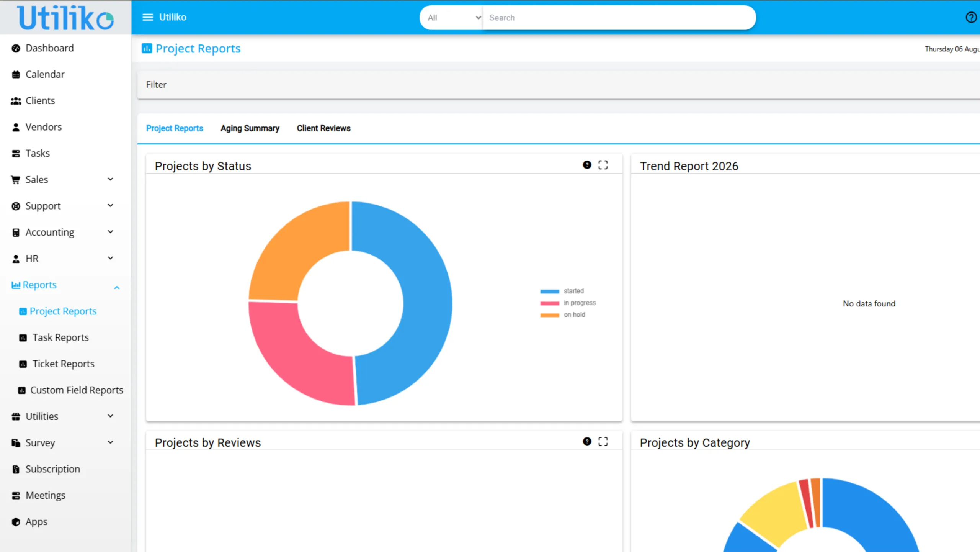Open the Calendar sidebar icon
The width and height of the screenshot is (980, 552).
coord(16,75)
